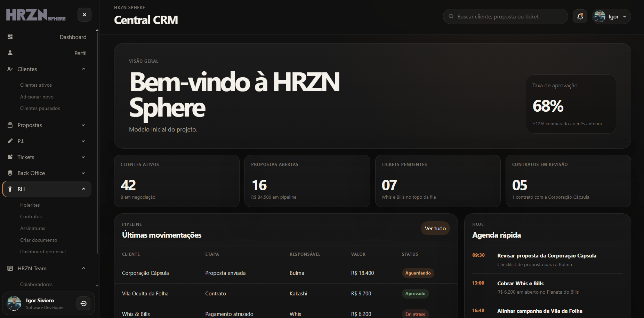This screenshot has width=644, height=318.
Task: Open the Contratos em Revisão 05 card
Action: (568, 181)
